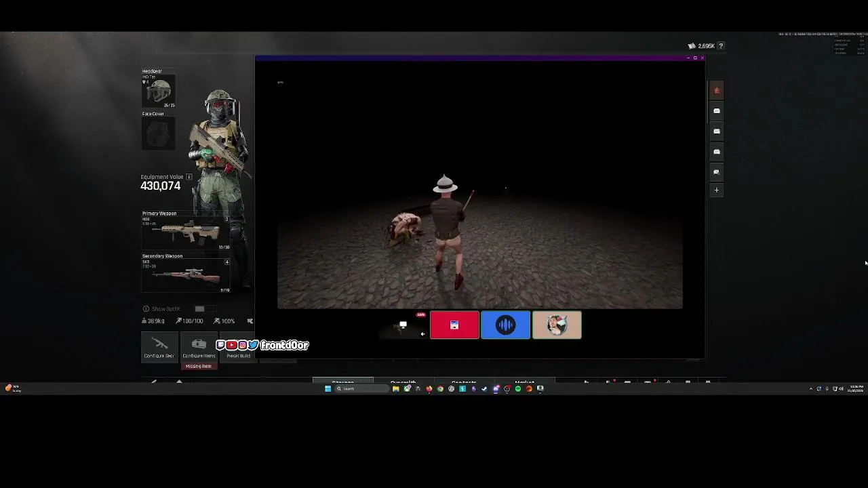Open File Explorer from the taskbar
Viewport: 868px width, 488px height.
coord(395,388)
